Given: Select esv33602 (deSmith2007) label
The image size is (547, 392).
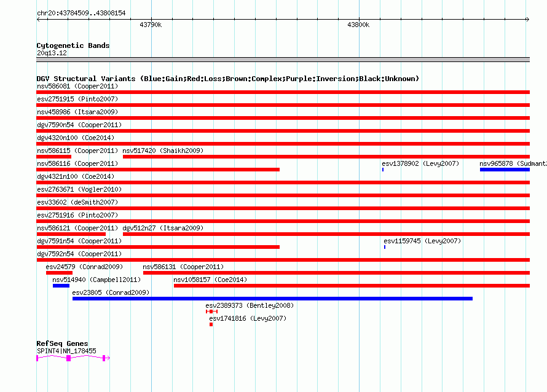Looking at the screenshot, I should tap(77, 202).
